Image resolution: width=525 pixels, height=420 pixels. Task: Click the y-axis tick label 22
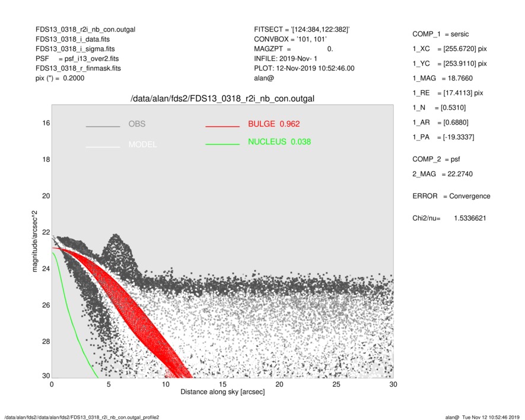pyautogui.click(x=46, y=233)
